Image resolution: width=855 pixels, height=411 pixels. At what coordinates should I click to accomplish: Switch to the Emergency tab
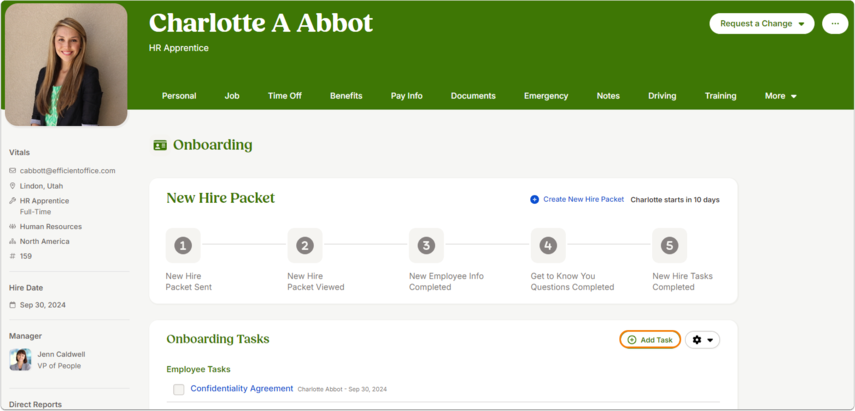click(x=546, y=96)
